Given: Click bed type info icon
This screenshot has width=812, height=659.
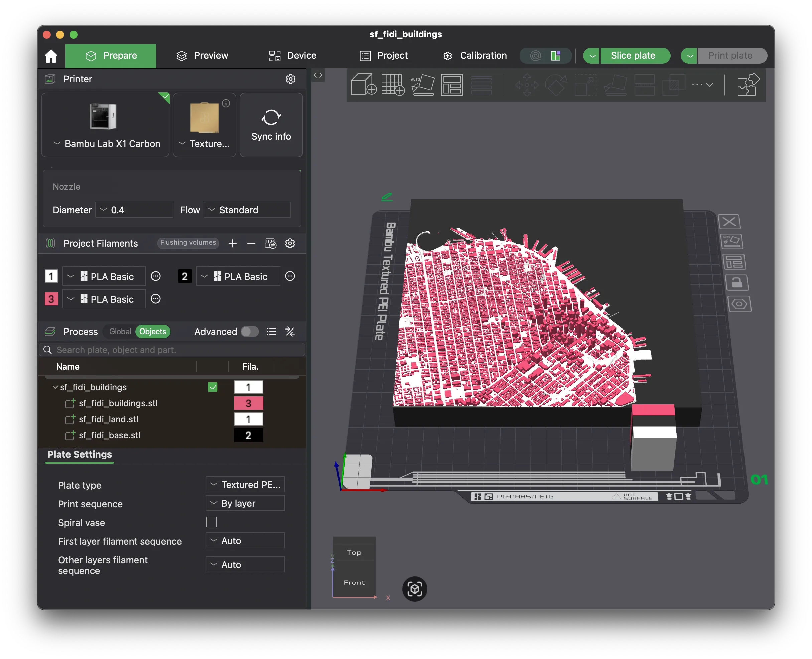Looking at the screenshot, I should tap(226, 103).
